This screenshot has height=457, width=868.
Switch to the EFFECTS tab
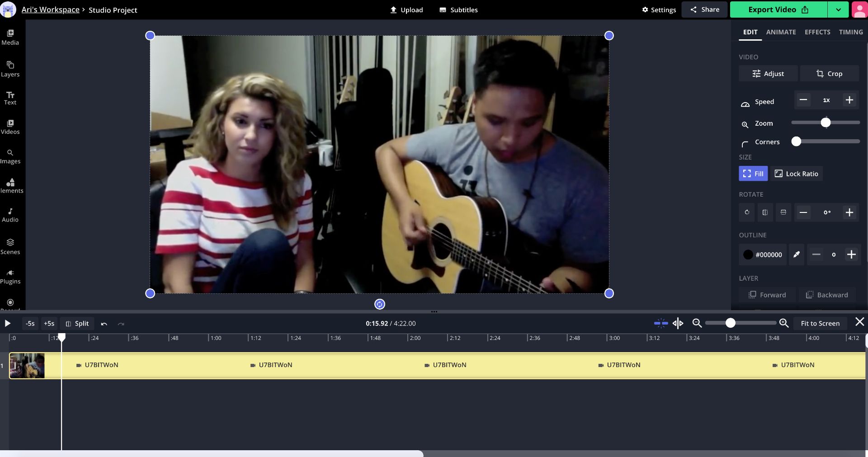pos(817,32)
